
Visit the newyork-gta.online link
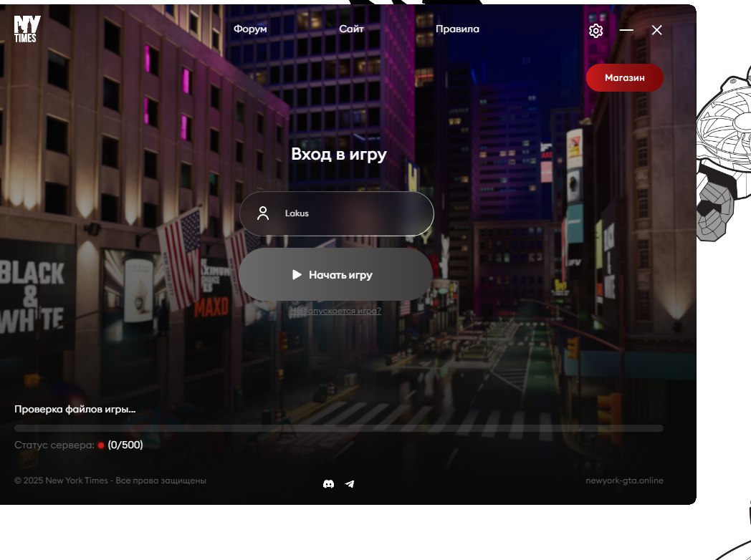pyautogui.click(x=625, y=481)
